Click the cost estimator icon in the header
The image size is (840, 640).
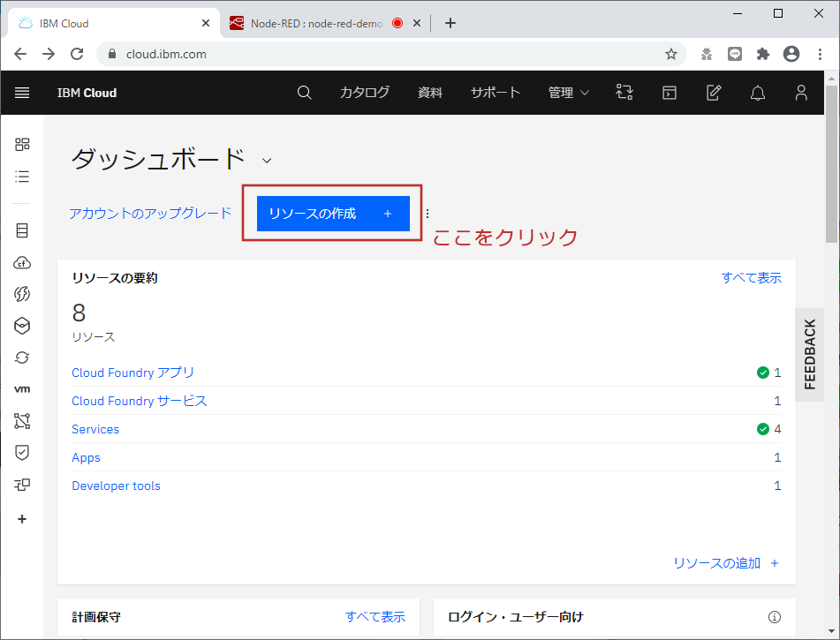624,93
